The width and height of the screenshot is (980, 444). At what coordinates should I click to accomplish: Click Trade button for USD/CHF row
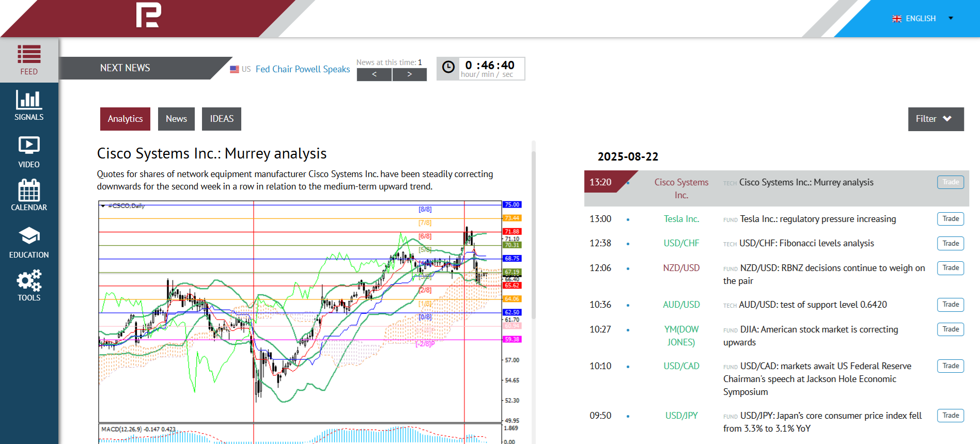coord(950,244)
